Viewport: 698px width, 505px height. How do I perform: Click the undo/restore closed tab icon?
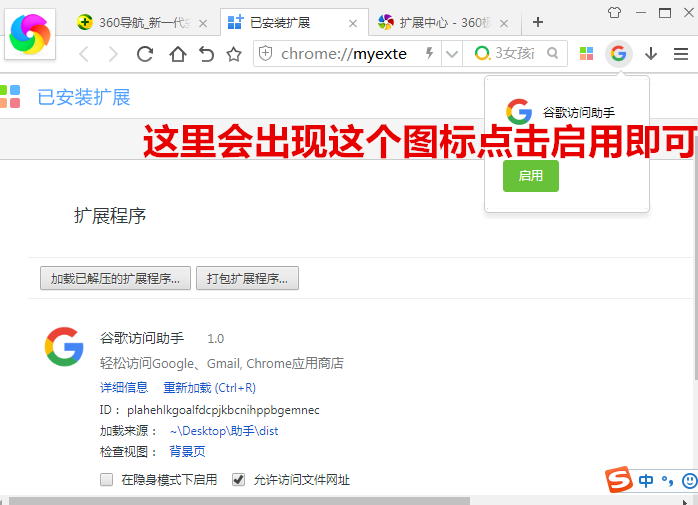tap(206, 54)
